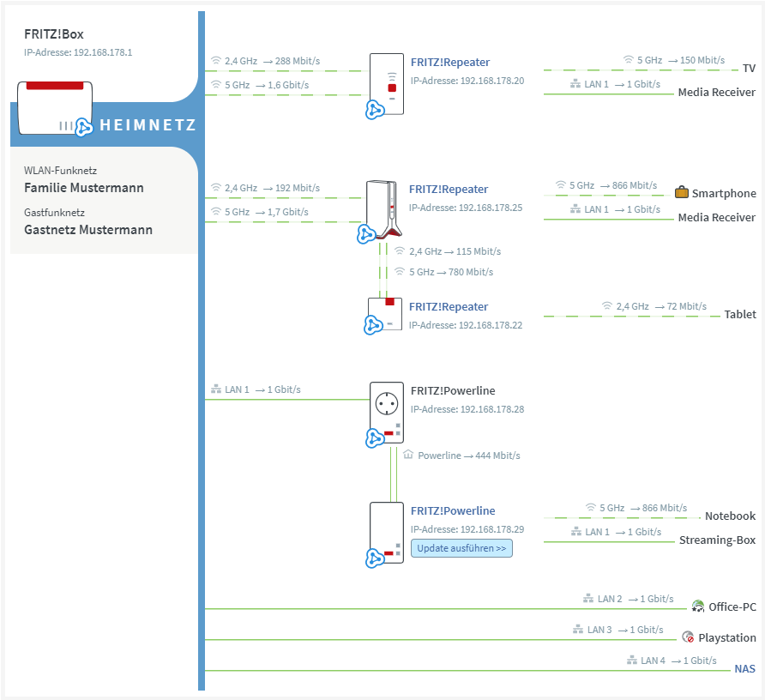Viewport: 765px width, 700px height.
Task: Open the FRITZ!Powerline link at 192.168.178.29
Action: click(x=453, y=510)
